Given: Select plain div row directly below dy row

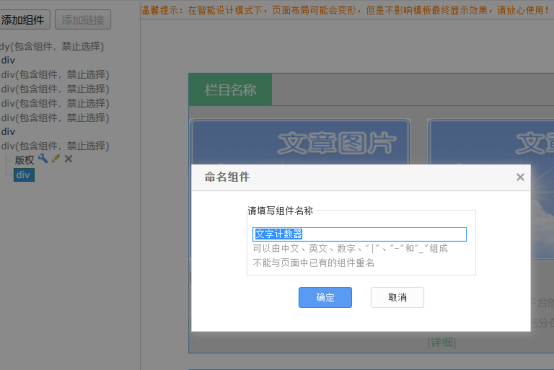Looking at the screenshot, I should pyautogui.click(x=8, y=60).
